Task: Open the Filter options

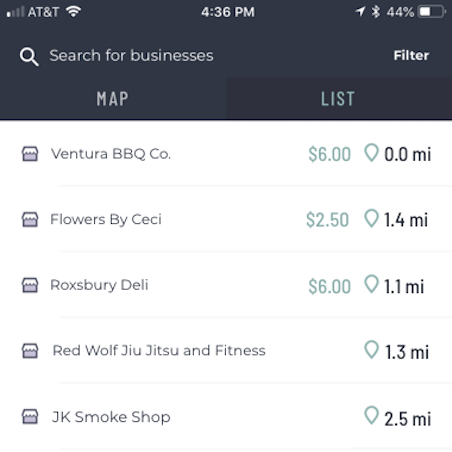Action: [x=411, y=55]
